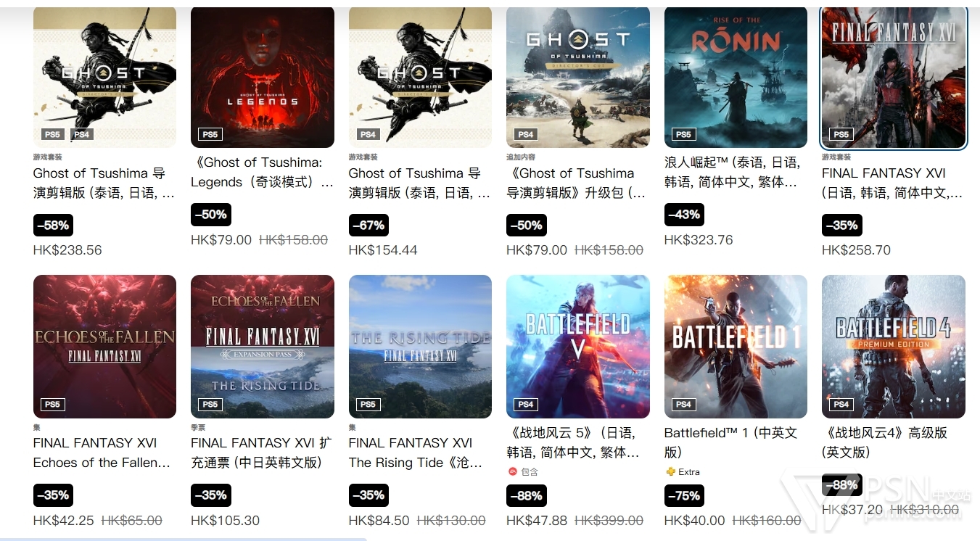Open Battlefield 4 Premium Edition cover
Image resolution: width=980 pixels, height=541 pixels.
(894, 347)
